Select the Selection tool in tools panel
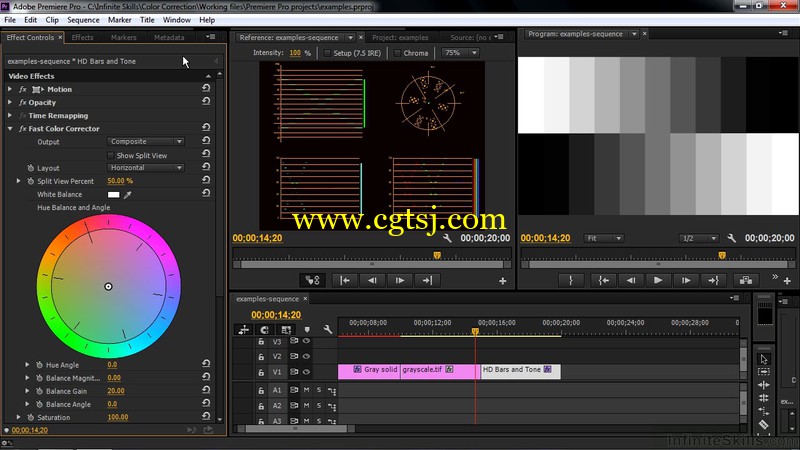This screenshot has width=800, height=450. (764, 359)
